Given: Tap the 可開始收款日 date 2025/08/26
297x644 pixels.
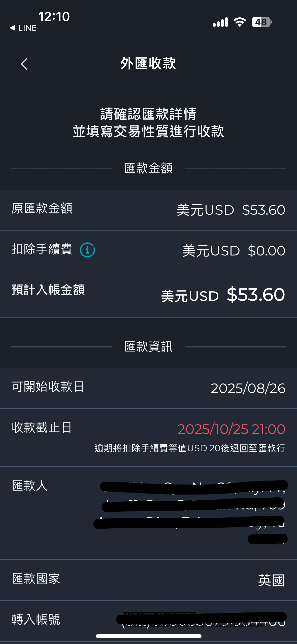Looking at the screenshot, I should pyautogui.click(x=248, y=388).
